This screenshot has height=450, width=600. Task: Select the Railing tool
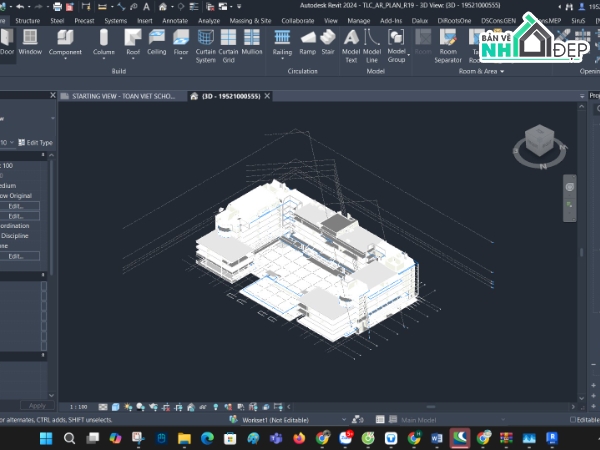coord(282,44)
